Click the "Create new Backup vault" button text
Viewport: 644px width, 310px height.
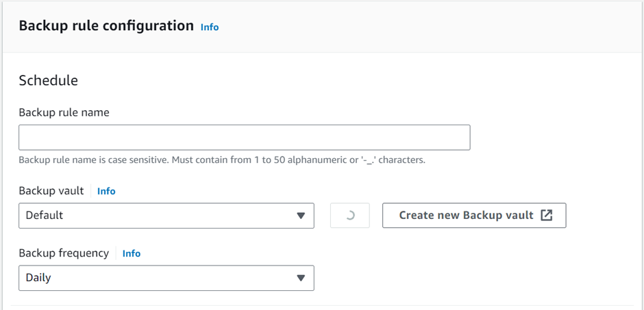point(466,216)
